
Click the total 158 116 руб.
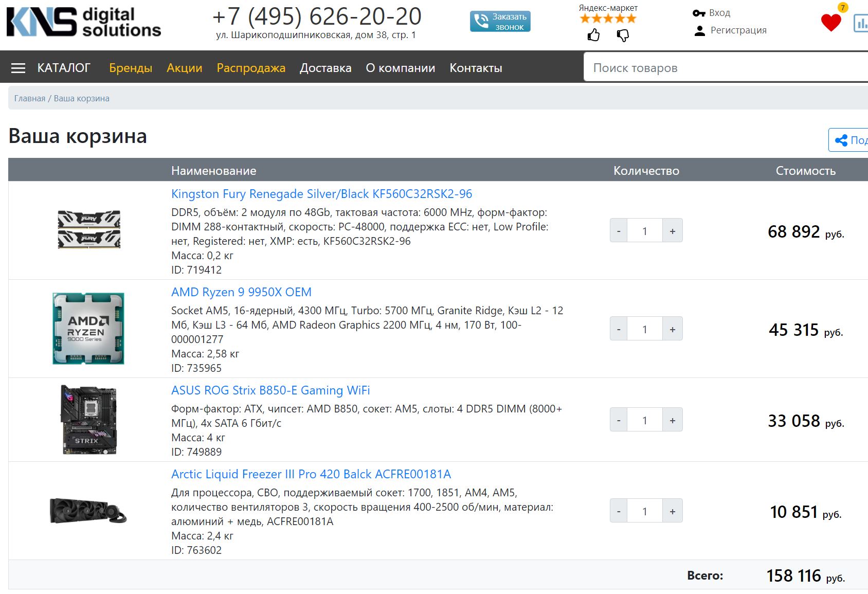pos(806,576)
